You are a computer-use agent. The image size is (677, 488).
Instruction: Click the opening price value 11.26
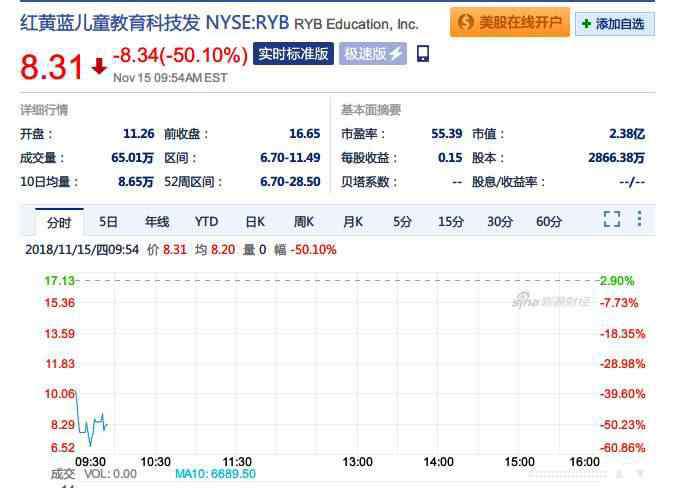139,134
